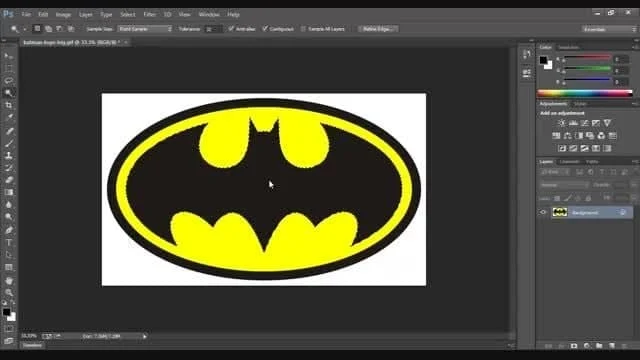
Task: Open the status bar document info arrow
Action: tap(144, 336)
